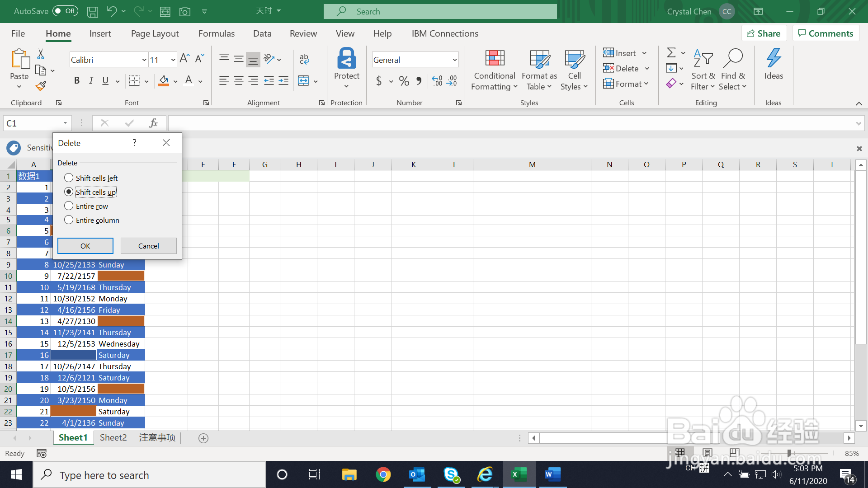
Task: Open Conditional Formatting icon
Action: (495, 58)
